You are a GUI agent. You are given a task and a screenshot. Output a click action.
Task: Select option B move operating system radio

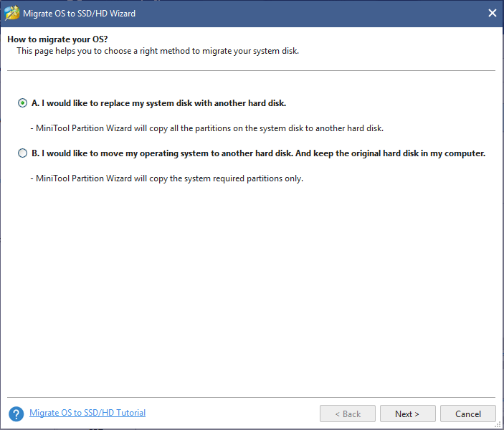[x=22, y=153]
